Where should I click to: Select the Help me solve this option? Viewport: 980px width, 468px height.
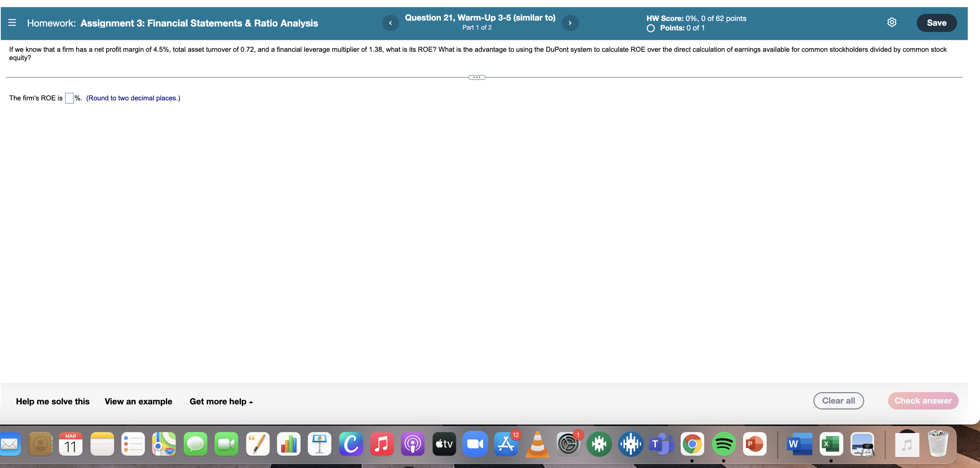[53, 401]
